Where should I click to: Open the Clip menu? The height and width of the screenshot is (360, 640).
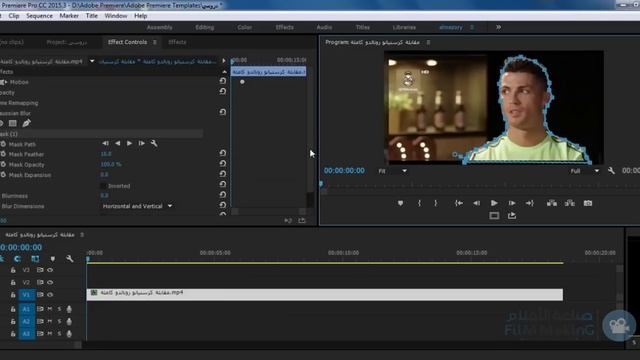(x=14, y=16)
